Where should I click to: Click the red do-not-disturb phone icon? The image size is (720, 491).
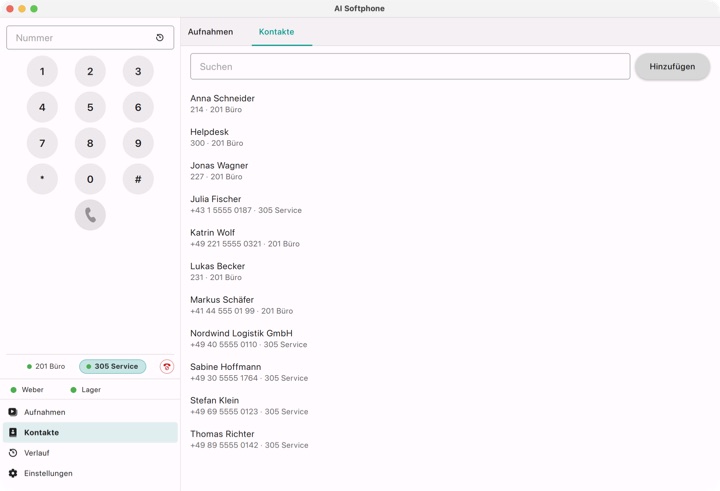point(167,367)
